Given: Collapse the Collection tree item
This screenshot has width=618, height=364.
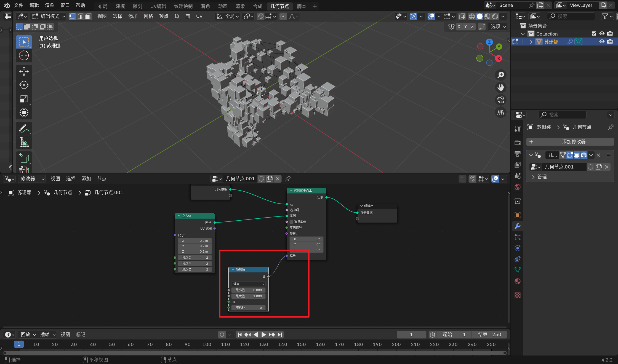Looking at the screenshot, I should [523, 34].
